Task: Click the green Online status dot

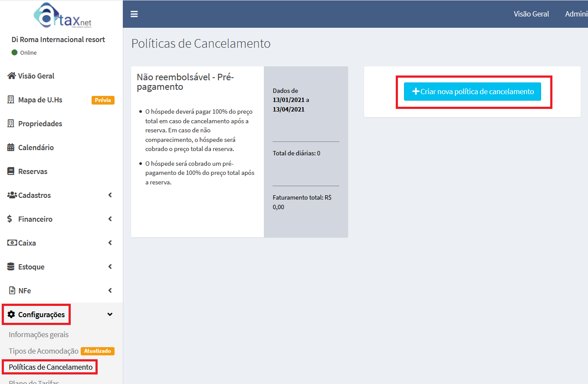Action: tap(14, 53)
